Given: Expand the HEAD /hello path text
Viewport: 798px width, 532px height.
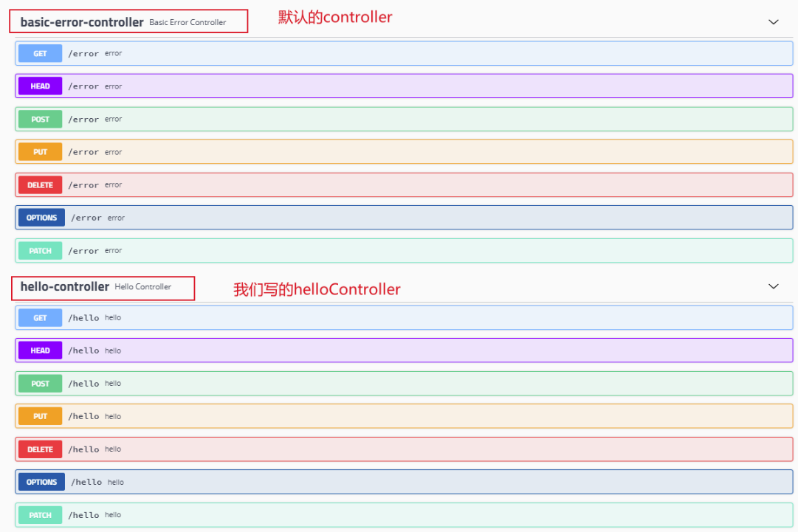Looking at the screenshot, I should pyautogui.click(x=83, y=350).
